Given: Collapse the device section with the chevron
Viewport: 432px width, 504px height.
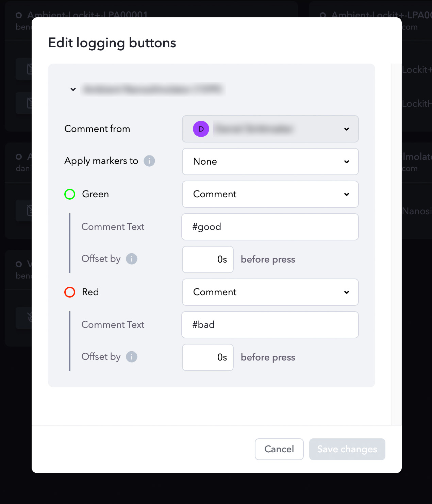Looking at the screenshot, I should (x=73, y=89).
